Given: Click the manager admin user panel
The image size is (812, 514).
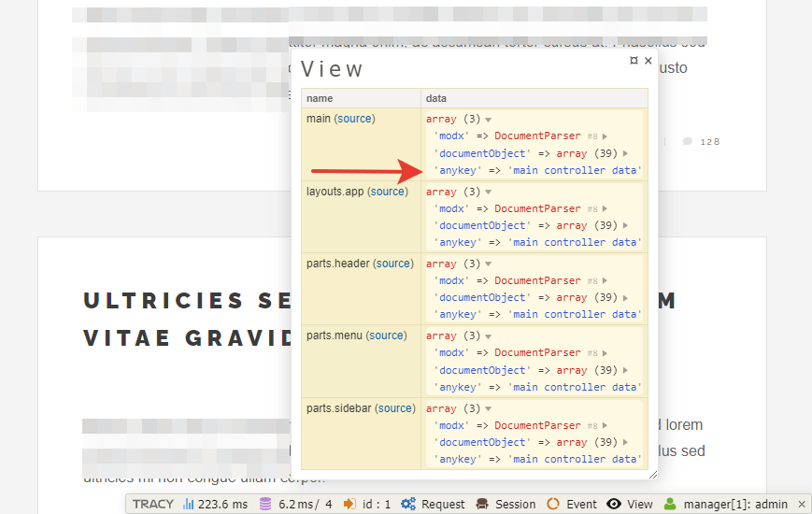Looking at the screenshot, I should pyautogui.click(x=726, y=504).
